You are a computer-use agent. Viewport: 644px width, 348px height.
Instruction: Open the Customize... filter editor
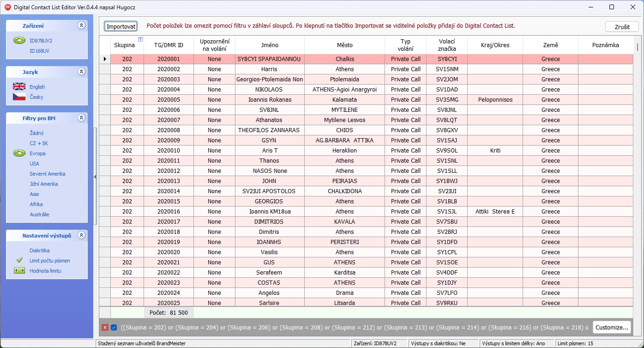point(612,327)
